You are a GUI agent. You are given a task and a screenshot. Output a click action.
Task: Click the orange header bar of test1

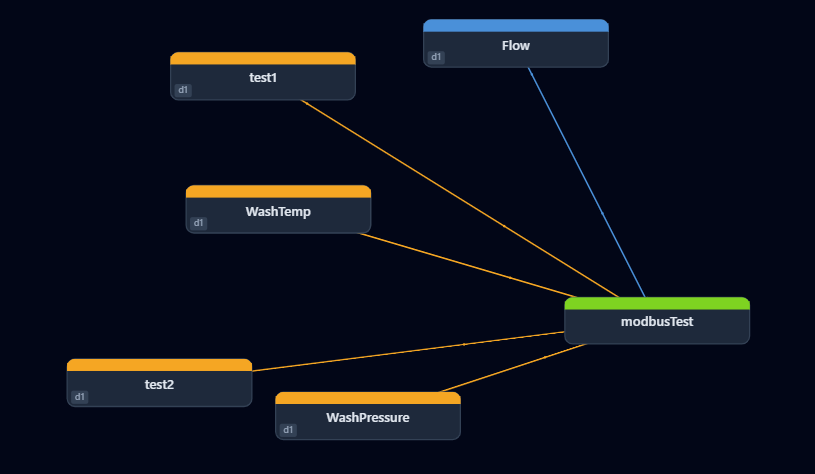click(262, 58)
